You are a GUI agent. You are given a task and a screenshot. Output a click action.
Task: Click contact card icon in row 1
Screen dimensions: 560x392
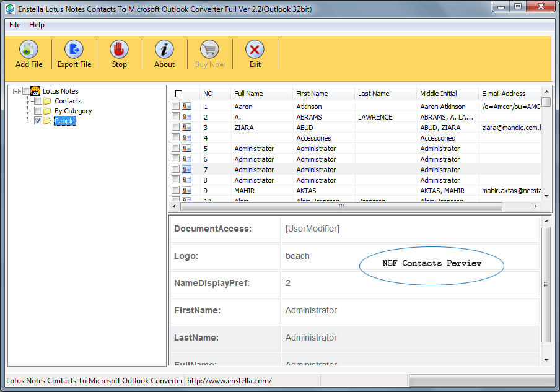[x=186, y=106]
